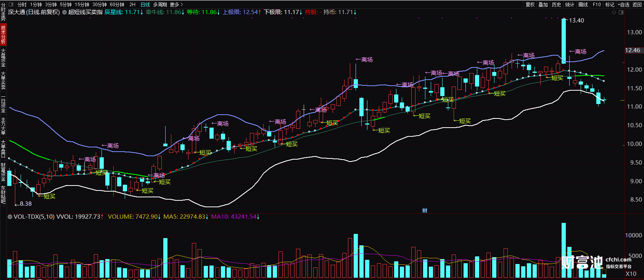The height and width of the screenshot is (280, 644).
Task: Expand VOL-TDX indicator options arrow
Action: (x=10, y=217)
